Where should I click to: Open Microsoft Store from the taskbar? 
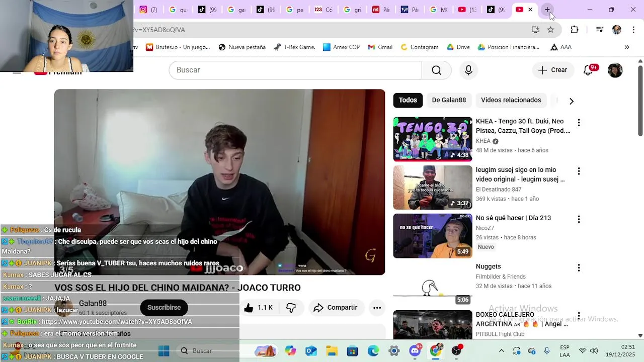(352, 351)
